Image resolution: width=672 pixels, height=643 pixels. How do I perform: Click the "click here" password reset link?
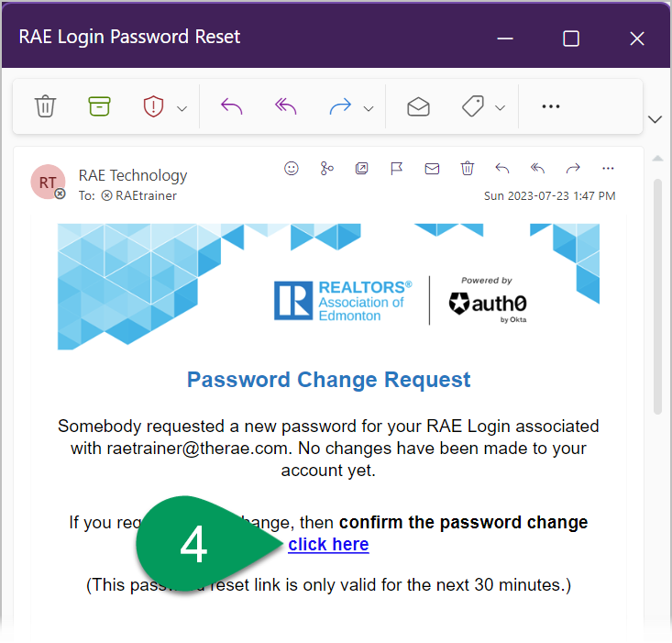click(328, 545)
